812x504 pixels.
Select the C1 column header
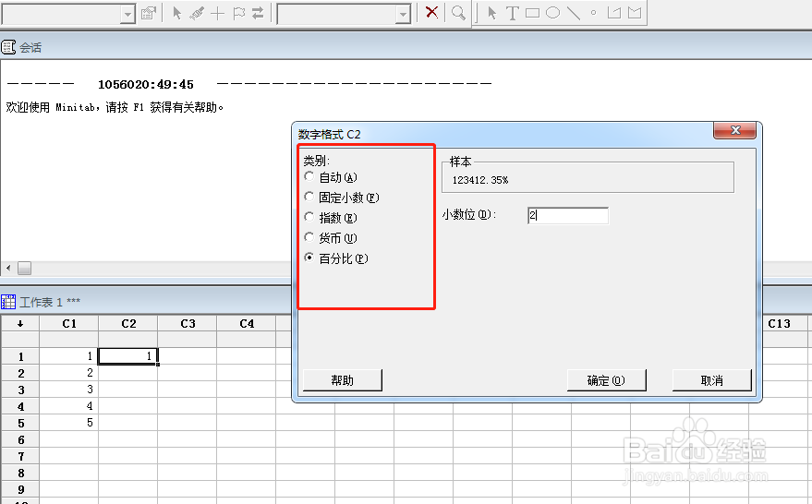69,323
